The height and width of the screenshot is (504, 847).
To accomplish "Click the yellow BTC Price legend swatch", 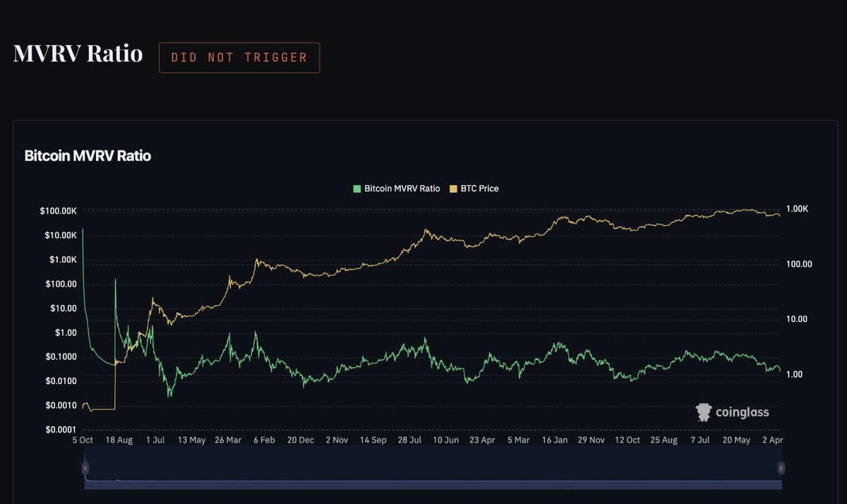I will click(x=454, y=188).
